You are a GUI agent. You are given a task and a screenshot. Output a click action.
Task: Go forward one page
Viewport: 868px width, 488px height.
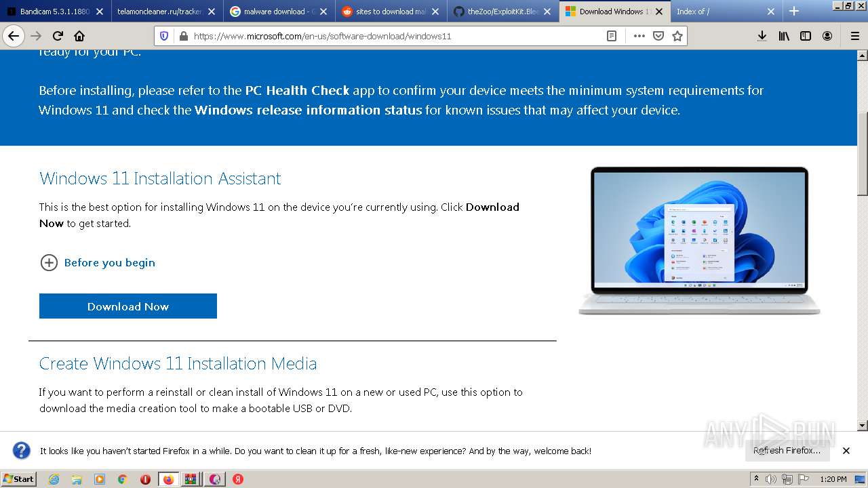point(36,36)
